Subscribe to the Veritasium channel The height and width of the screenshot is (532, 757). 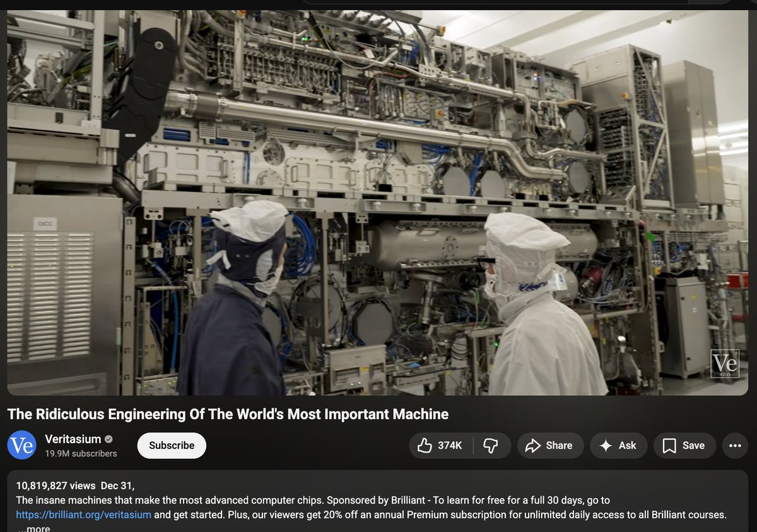coord(172,446)
